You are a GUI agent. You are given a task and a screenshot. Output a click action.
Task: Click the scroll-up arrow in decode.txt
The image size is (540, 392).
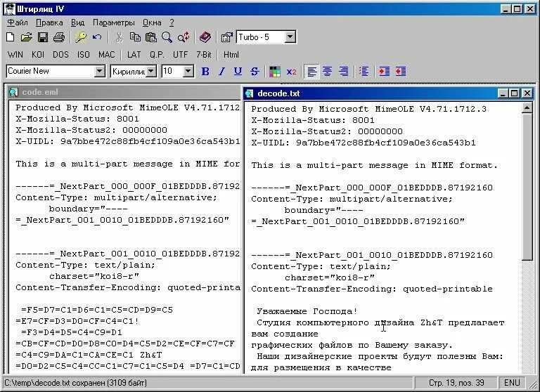coord(527,108)
